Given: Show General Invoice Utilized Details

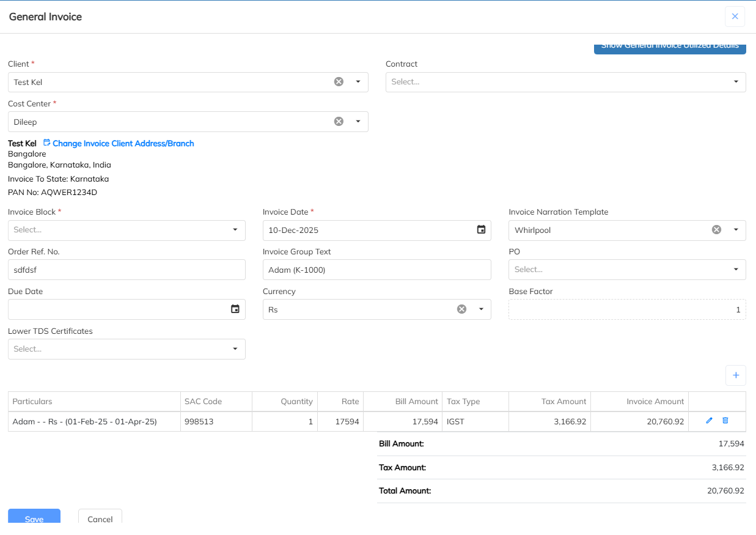Looking at the screenshot, I should tap(670, 48).
